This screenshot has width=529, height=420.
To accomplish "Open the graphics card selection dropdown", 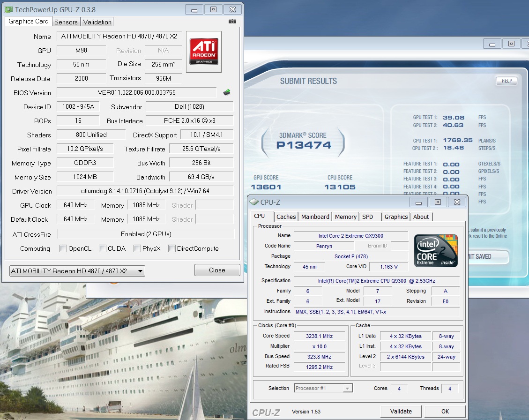I will pos(77,271).
